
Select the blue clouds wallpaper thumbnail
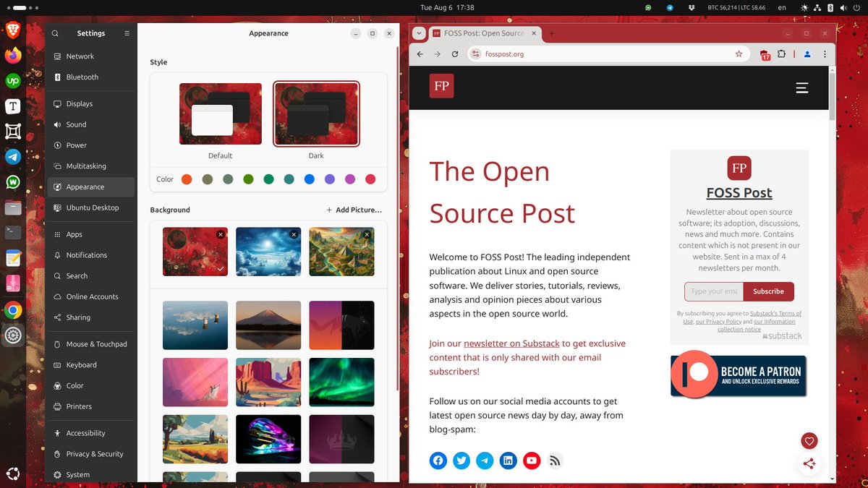pos(268,252)
